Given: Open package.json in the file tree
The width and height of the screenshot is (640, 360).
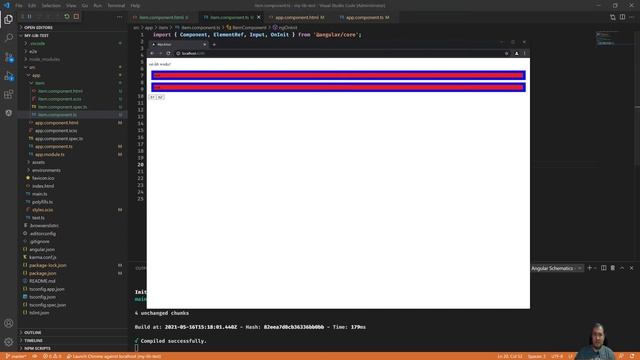Looking at the screenshot, I should (x=42, y=273).
